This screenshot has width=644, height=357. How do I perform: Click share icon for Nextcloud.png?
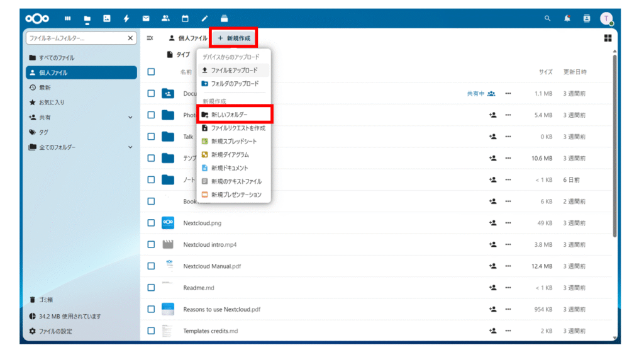(x=493, y=223)
